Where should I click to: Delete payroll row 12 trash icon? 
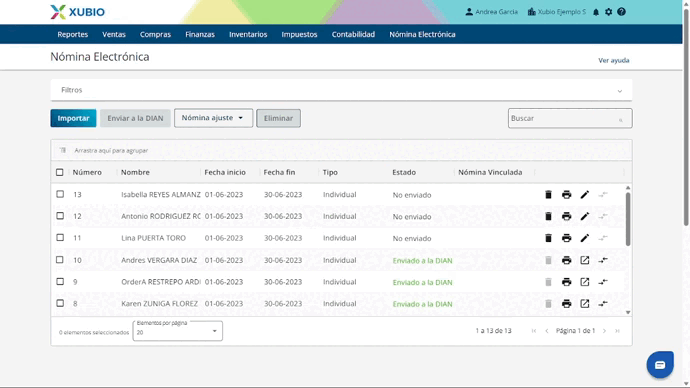[548, 216]
